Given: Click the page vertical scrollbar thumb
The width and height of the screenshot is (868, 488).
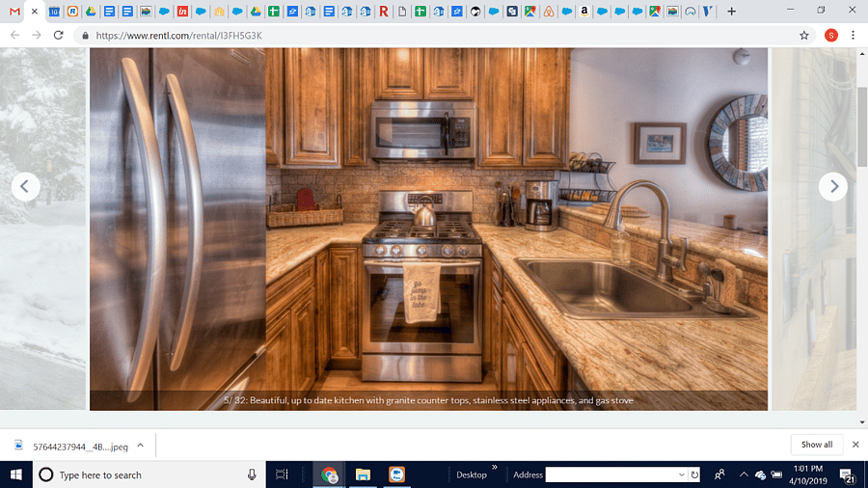Looking at the screenshot, I should [862, 126].
